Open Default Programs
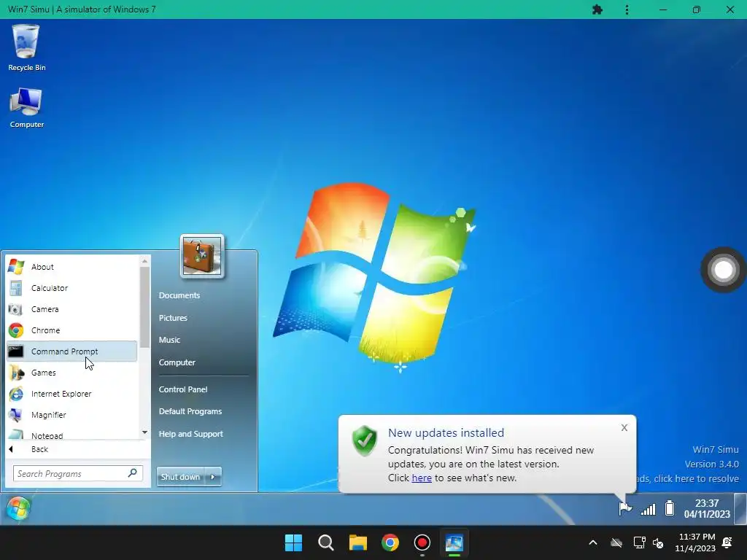The width and height of the screenshot is (747, 560). pos(190,411)
